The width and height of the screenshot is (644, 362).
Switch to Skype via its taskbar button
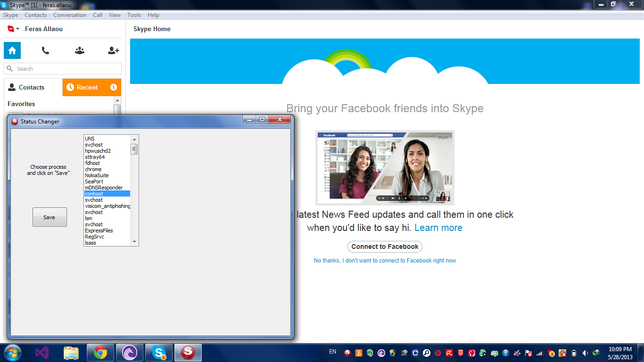click(159, 353)
